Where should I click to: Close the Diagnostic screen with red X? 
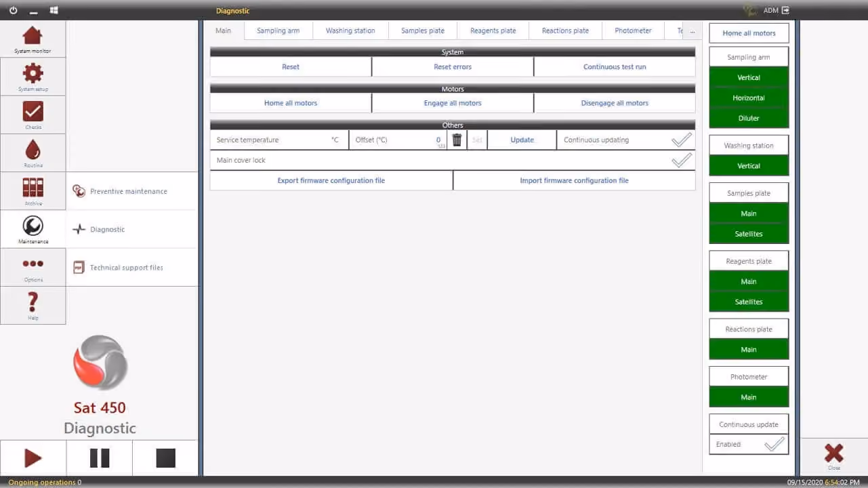click(833, 456)
